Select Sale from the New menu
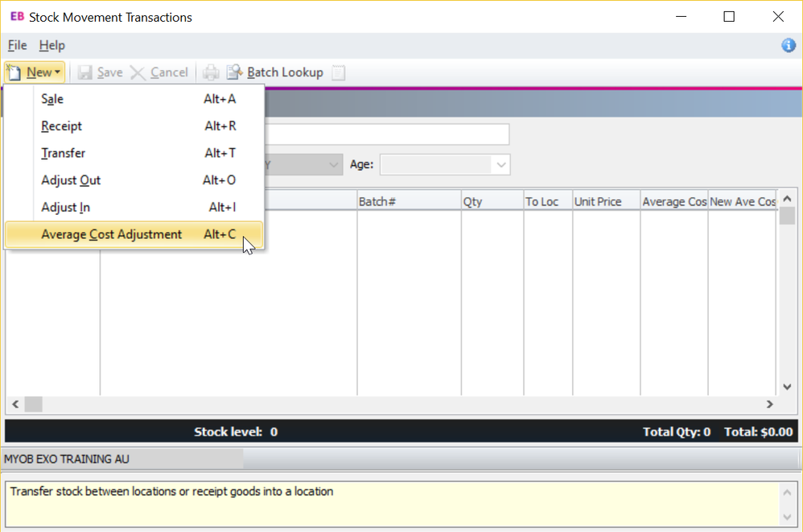 click(52, 99)
